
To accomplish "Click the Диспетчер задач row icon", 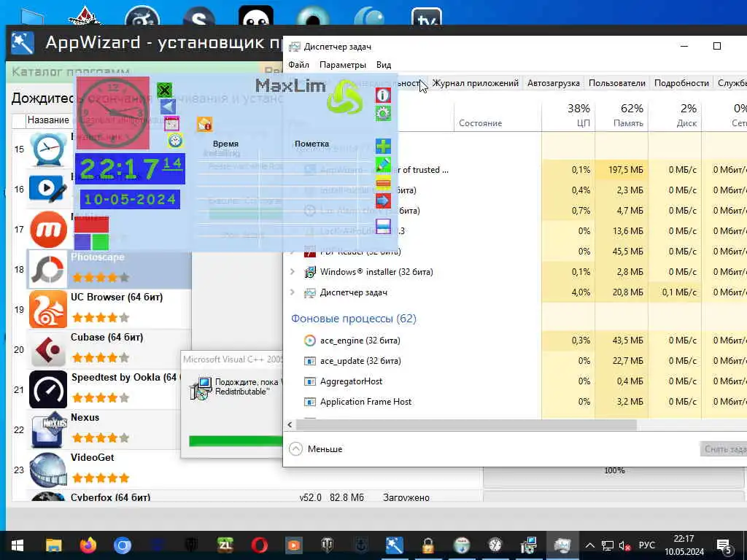I will (x=309, y=292).
